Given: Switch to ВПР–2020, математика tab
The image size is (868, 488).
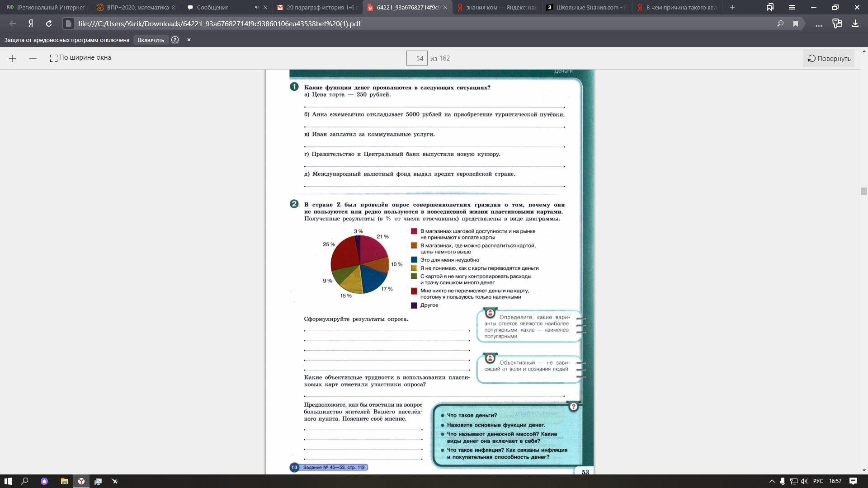Looking at the screenshot, I should (137, 7).
